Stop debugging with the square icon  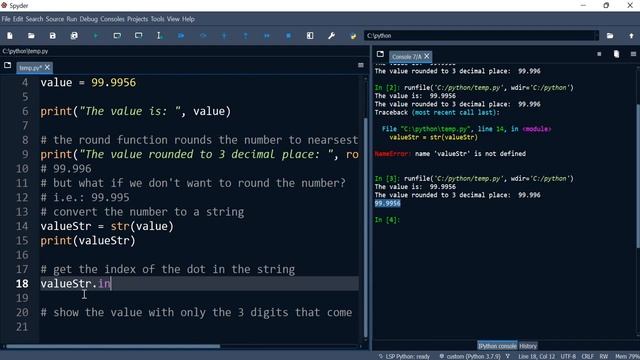click(289, 36)
